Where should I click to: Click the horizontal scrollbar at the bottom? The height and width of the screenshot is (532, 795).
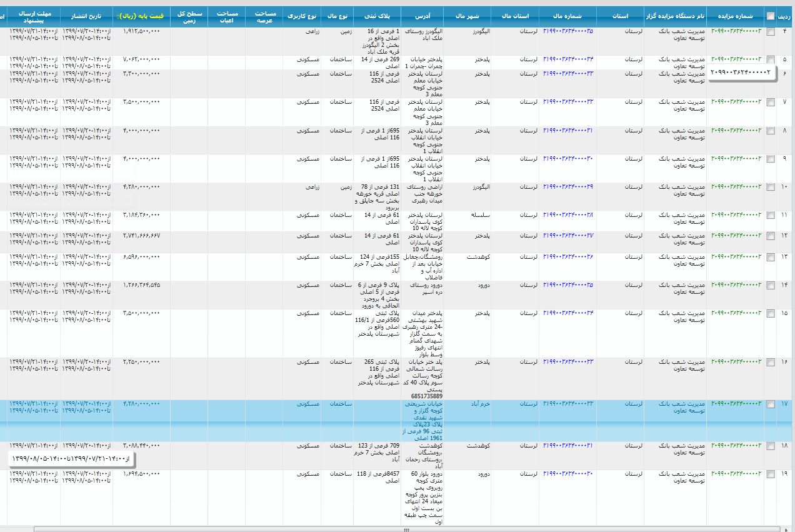click(x=406, y=529)
